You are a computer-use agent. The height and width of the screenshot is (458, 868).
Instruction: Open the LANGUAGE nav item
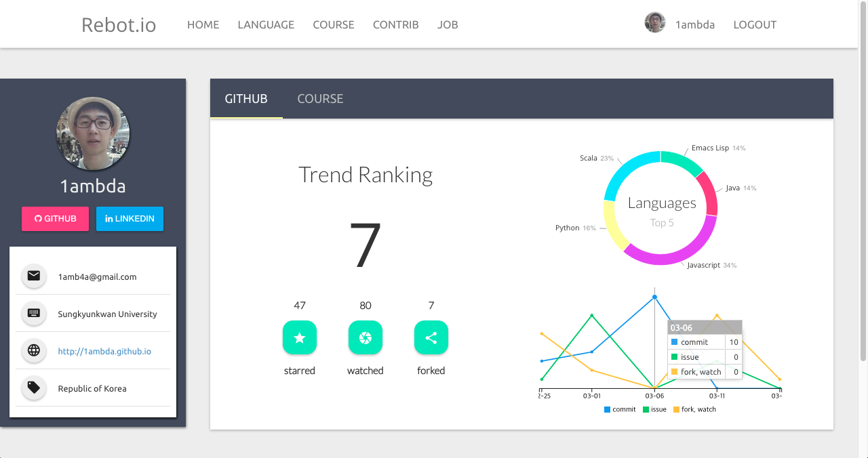click(x=266, y=24)
